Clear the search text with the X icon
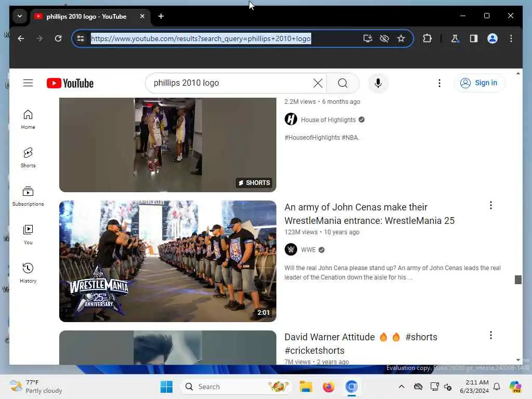532x399 pixels. pos(317,83)
